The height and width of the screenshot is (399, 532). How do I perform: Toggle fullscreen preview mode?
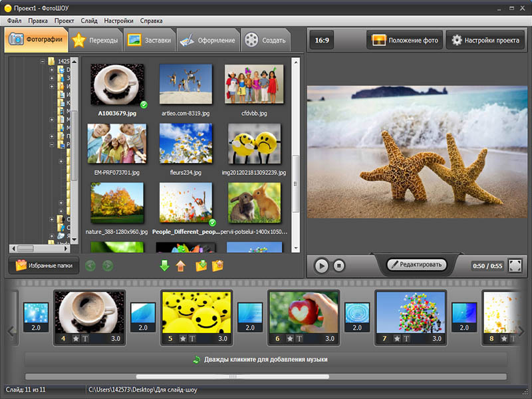point(515,265)
